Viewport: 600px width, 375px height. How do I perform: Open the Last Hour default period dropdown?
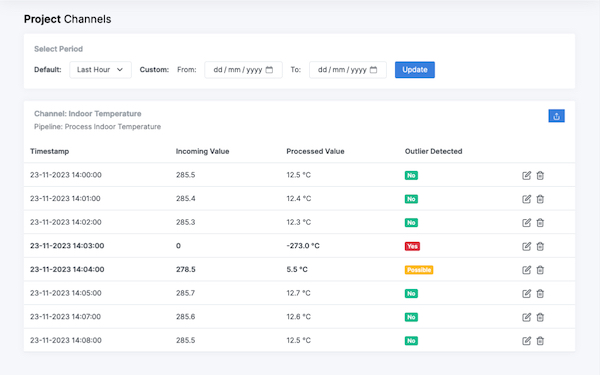point(100,70)
